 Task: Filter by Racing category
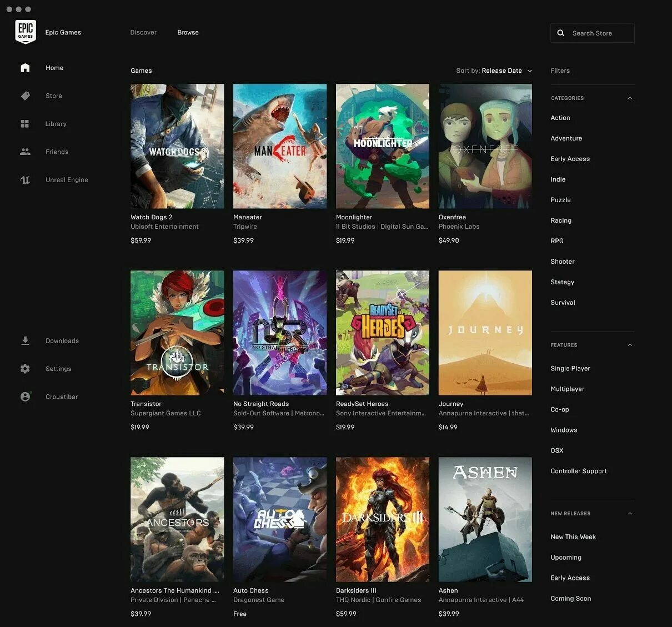point(561,220)
